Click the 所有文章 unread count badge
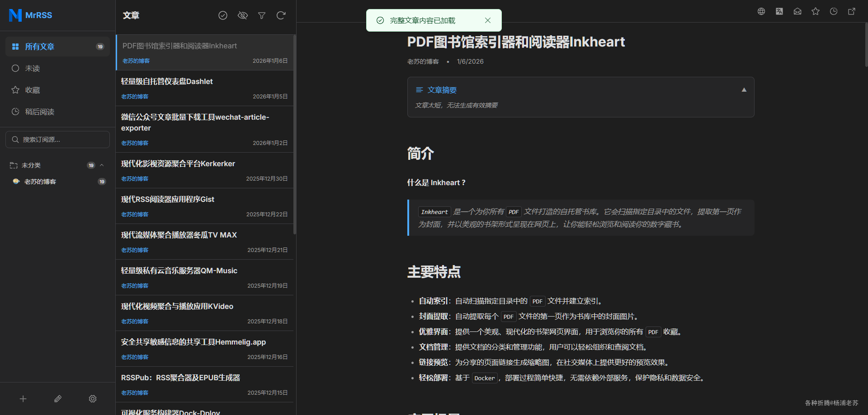868x415 pixels. [100, 47]
